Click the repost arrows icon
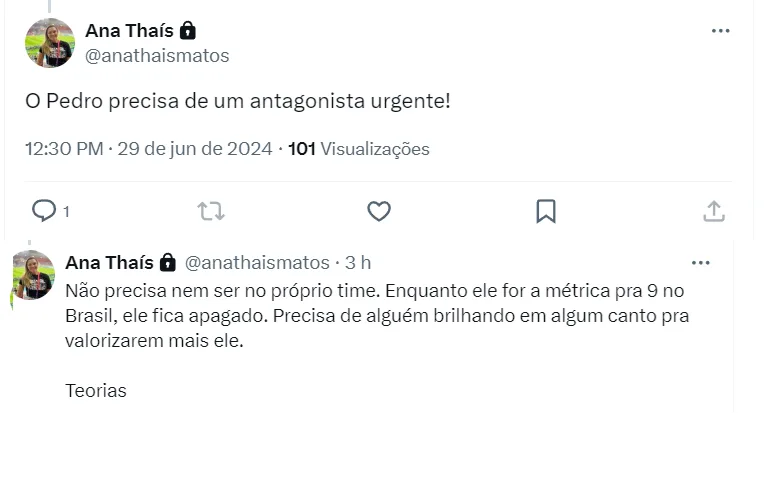This screenshot has height=483, width=775. [211, 211]
